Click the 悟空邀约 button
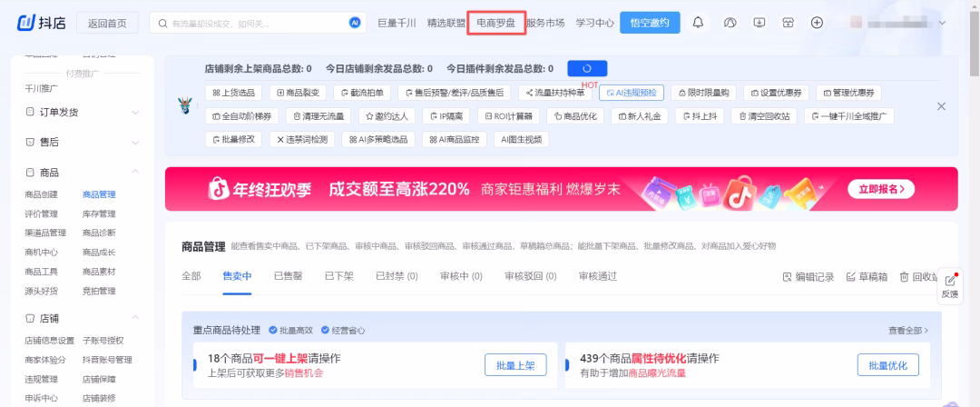This screenshot has height=407, width=980. pyautogui.click(x=650, y=23)
